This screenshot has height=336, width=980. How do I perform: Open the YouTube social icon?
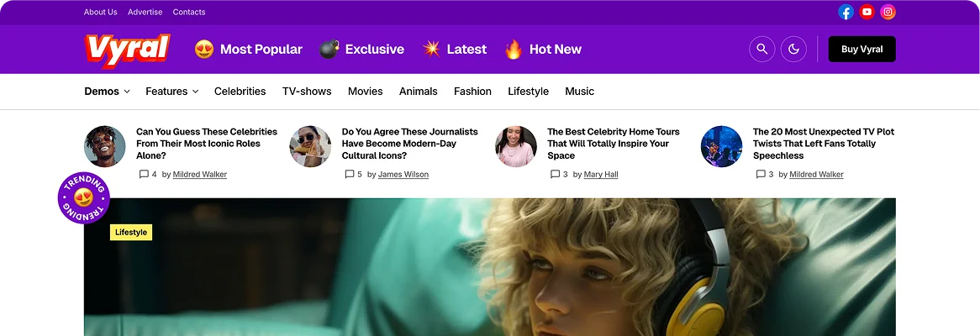(867, 12)
